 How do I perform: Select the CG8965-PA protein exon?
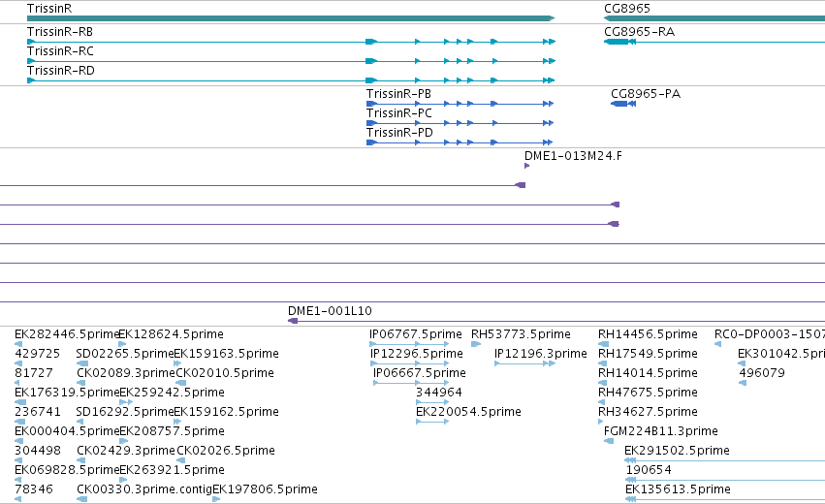619,104
